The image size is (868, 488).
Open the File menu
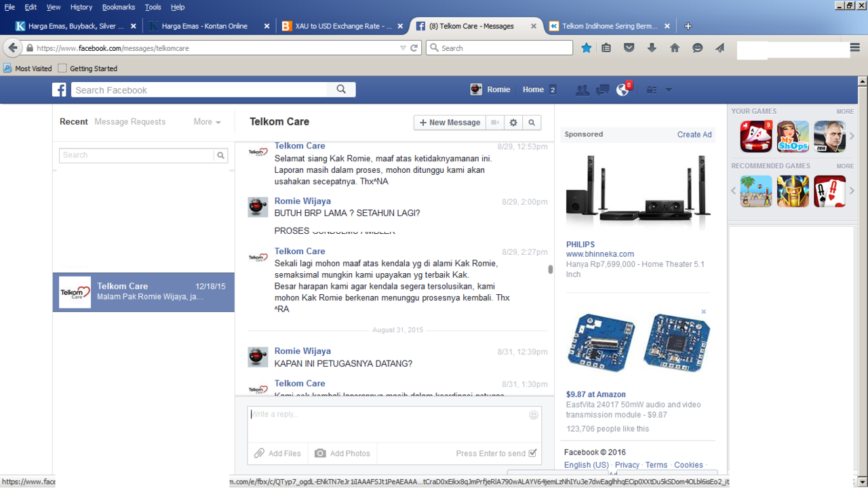(x=9, y=7)
